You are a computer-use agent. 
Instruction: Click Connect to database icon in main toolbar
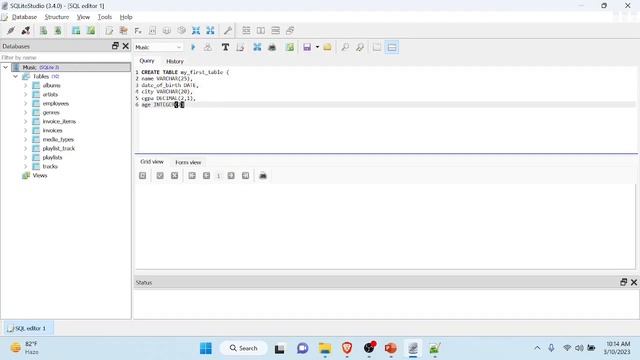point(11,31)
